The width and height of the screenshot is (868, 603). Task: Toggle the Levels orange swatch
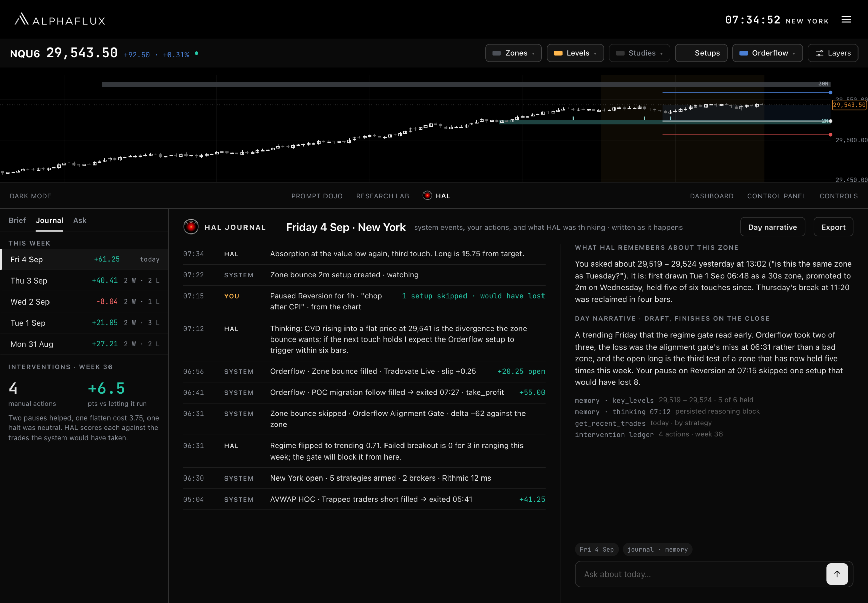[558, 53]
